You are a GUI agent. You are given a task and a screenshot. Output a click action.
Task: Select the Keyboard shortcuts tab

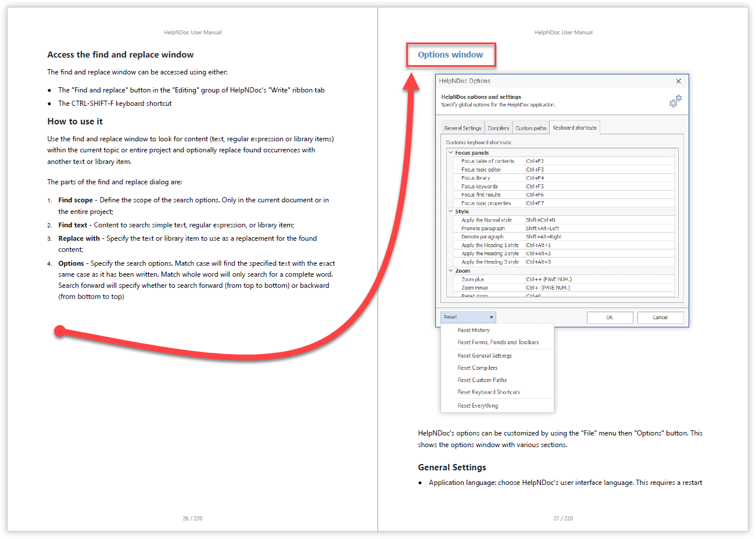pyautogui.click(x=574, y=127)
